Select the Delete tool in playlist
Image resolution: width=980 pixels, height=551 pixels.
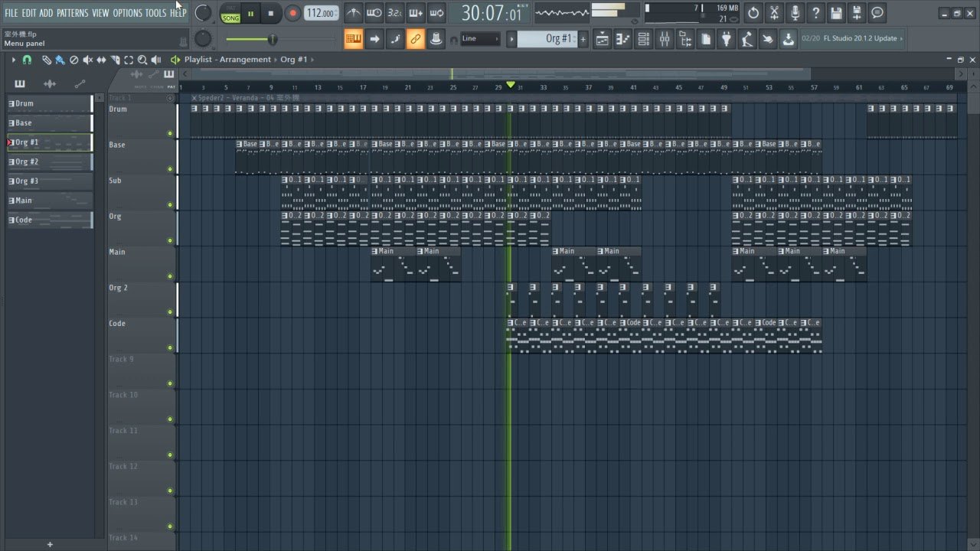(x=73, y=60)
